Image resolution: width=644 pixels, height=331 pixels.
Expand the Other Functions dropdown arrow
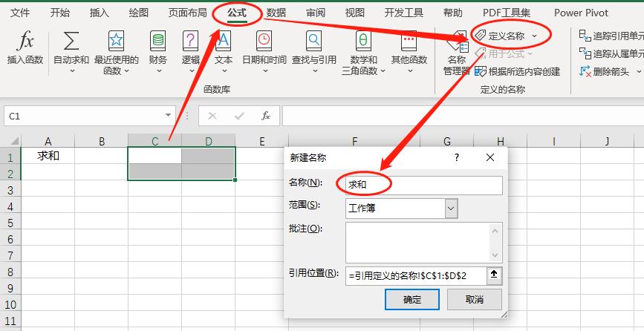(410, 71)
